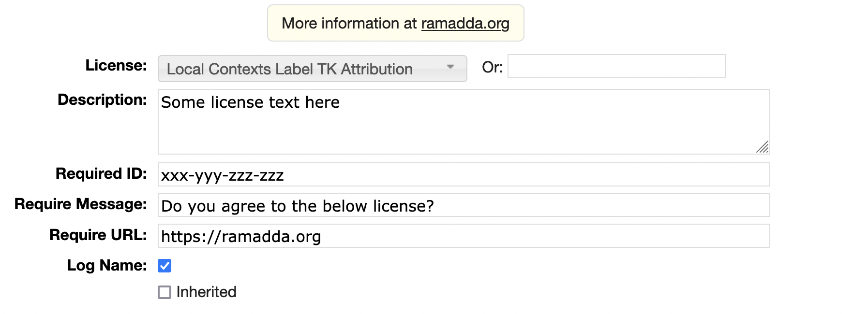Image resolution: width=868 pixels, height=314 pixels.
Task: Focus the Require Message field
Action: [x=463, y=206]
